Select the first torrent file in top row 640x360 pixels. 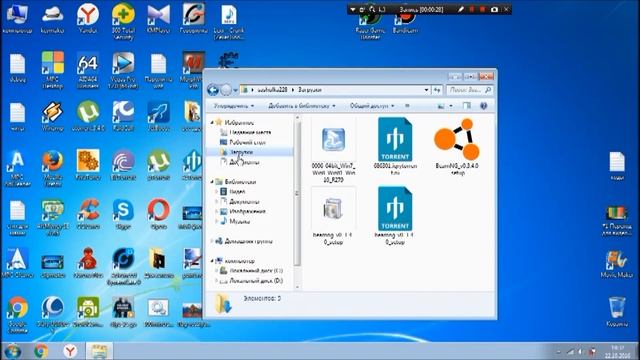(395, 147)
